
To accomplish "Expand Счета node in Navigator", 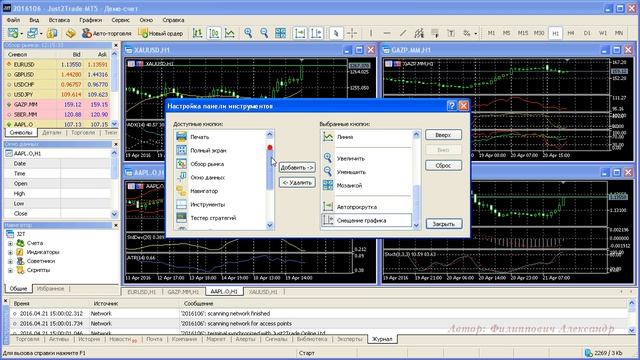I will click(x=10, y=243).
